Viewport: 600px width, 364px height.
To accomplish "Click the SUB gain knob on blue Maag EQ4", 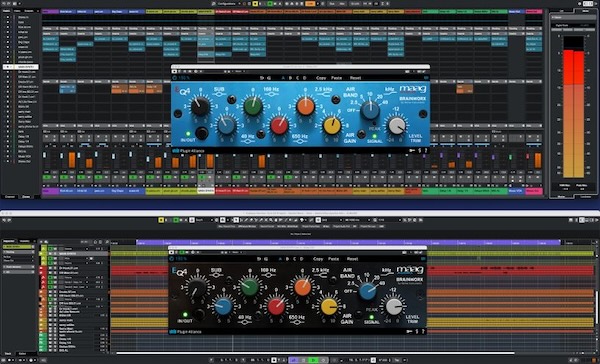I will (x=200, y=106).
